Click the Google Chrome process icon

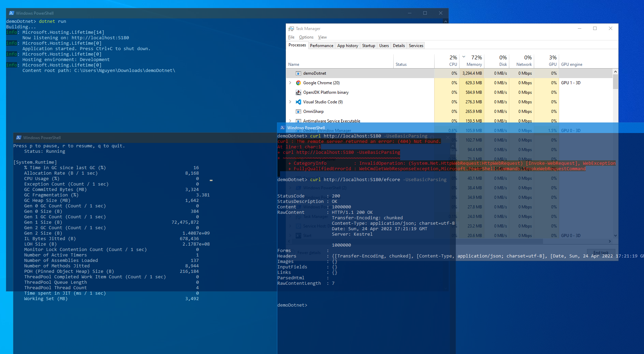tap(298, 83)
